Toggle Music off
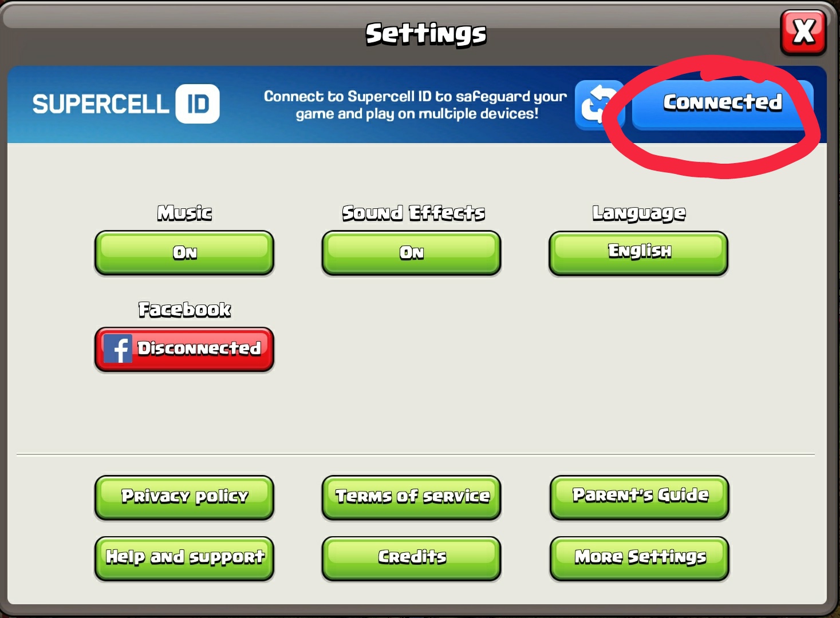 pyautogui.click(x=184, y=253)
